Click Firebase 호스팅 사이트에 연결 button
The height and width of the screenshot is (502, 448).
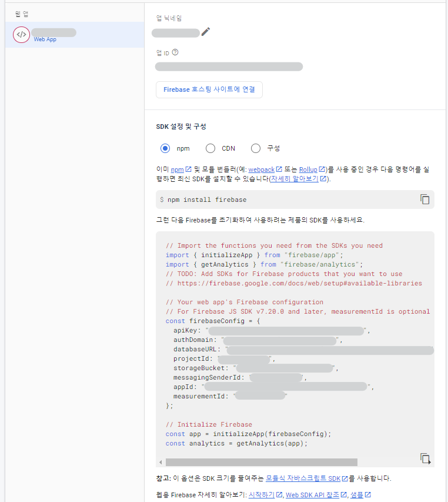209,89
